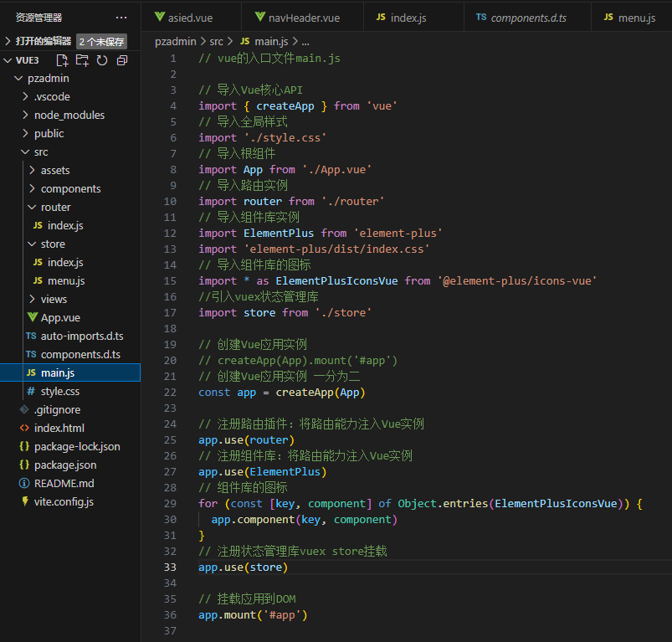Click the JS icon beside main.js in tree
The width and height of the screenshot is (672, 642).
[31, 372]
